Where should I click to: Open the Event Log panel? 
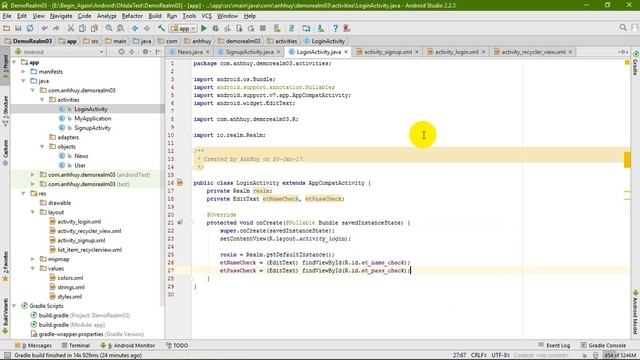point(554,345)
